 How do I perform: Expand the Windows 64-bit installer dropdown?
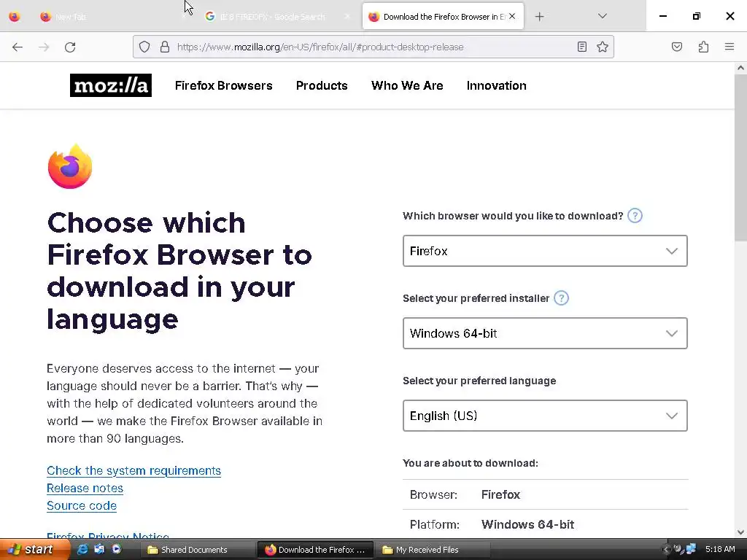[x=545, y=333]
